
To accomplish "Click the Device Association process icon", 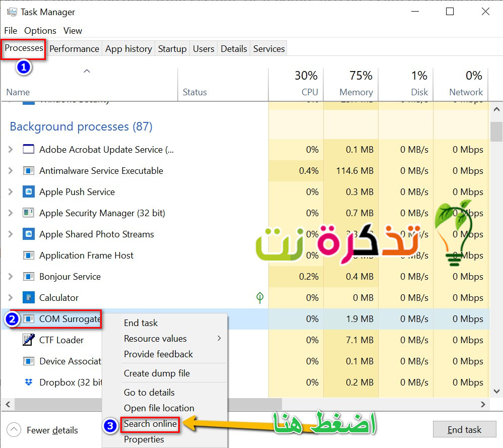I will [x=29, y=361].
